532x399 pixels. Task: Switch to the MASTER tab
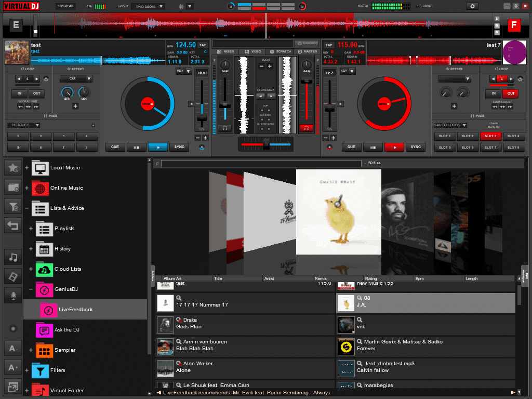[x=308, y=51]
